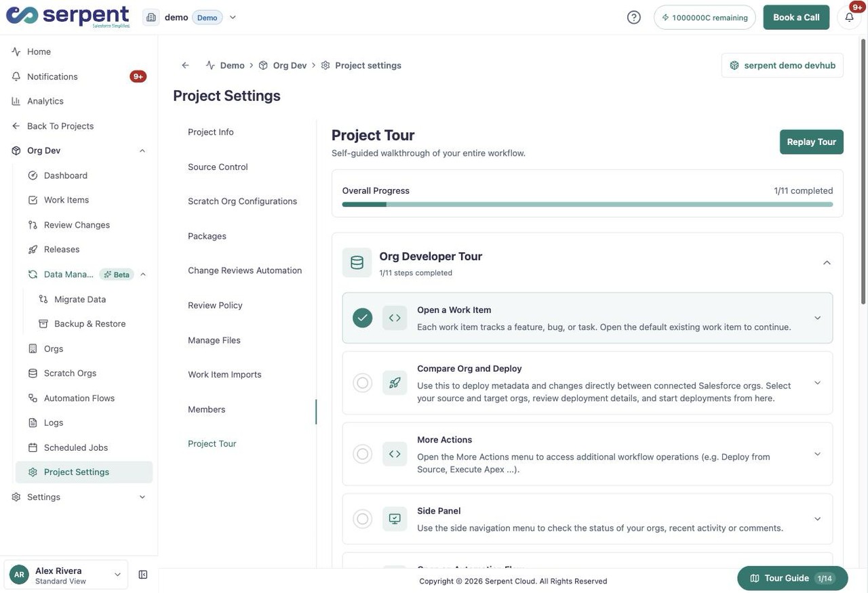This screenshot has width=868, height=593.
Task: Open the Source Control settings tab
Action: point(218,167)
